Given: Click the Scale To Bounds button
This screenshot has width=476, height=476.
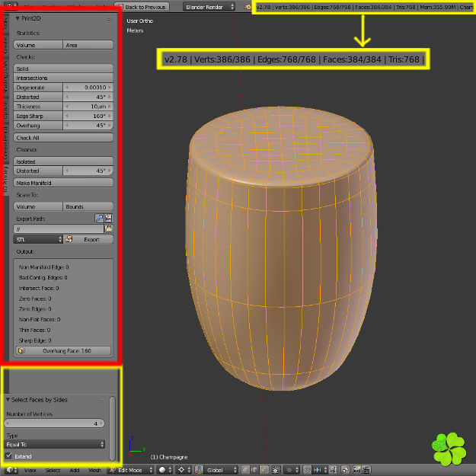Looking at the screenshot, I should pyautogui.click(x=88, y=206).
